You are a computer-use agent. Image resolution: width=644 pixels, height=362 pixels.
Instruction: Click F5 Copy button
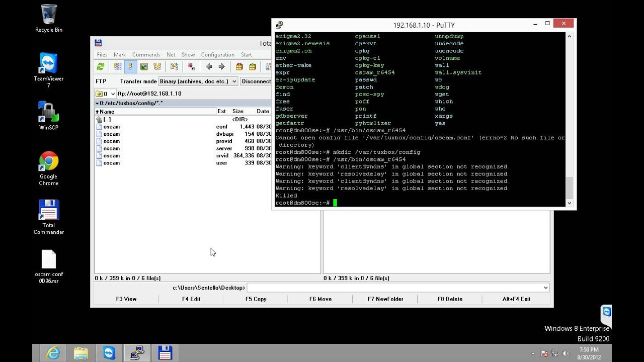pyautogui.click(x=256, y=299)
